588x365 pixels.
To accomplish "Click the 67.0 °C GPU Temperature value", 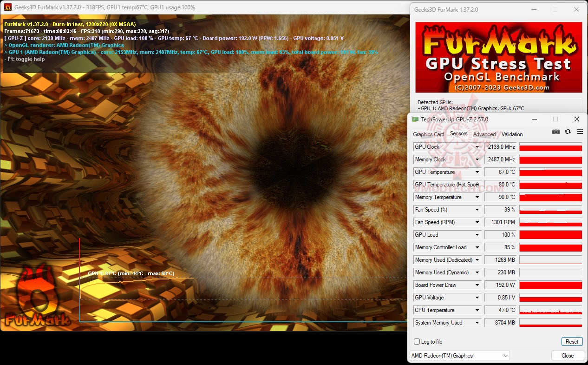I will pyautogui.click(x=501, y=172).
